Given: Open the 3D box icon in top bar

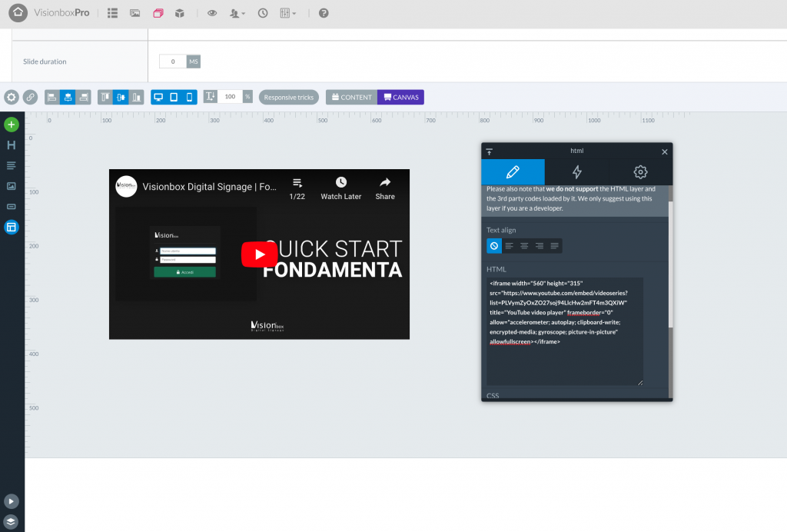Looking at the screenshot, I should (180, 13).
